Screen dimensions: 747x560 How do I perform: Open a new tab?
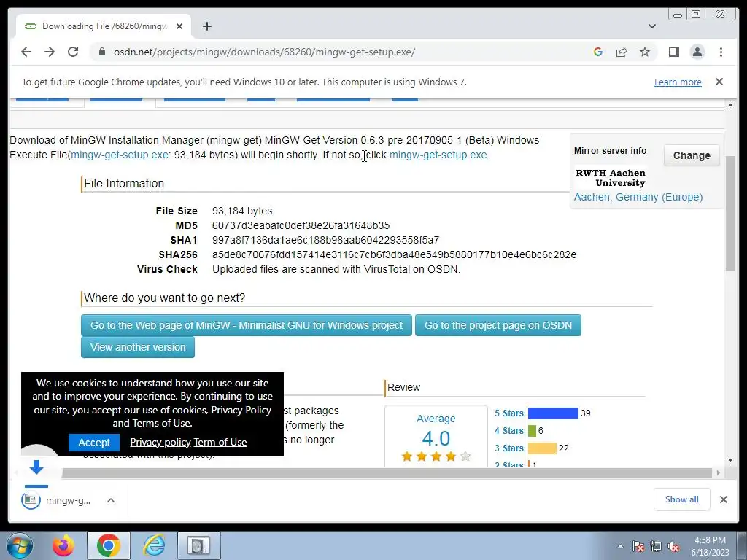tap(206, 26)
